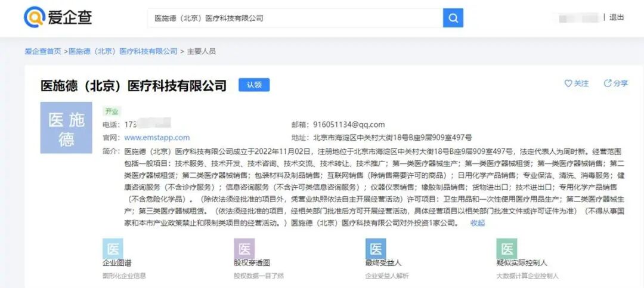This screenshot has height=288, width=644.
Task: Click the 图形化企业信息 subtitle
Action: (124, 276)
